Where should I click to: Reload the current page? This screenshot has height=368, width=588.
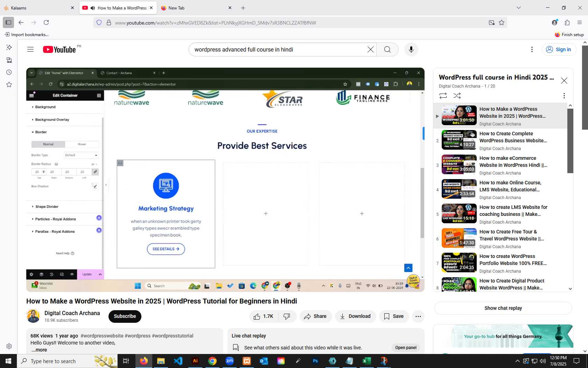click(x=46, y=22)
